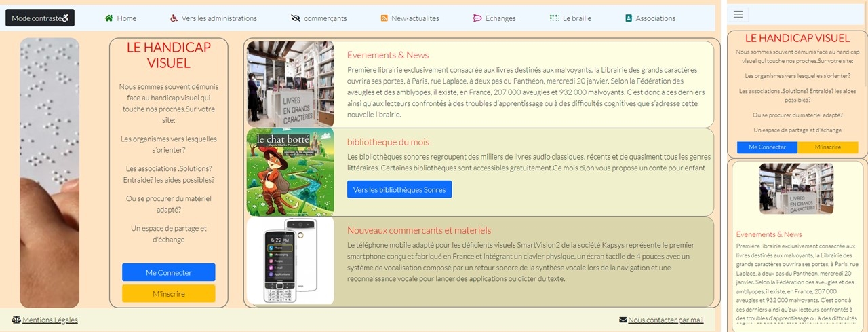Click the orange RSS feed icon
This screenshot has height=332, width=868.
pyautogui.click(x=384, y=18)
